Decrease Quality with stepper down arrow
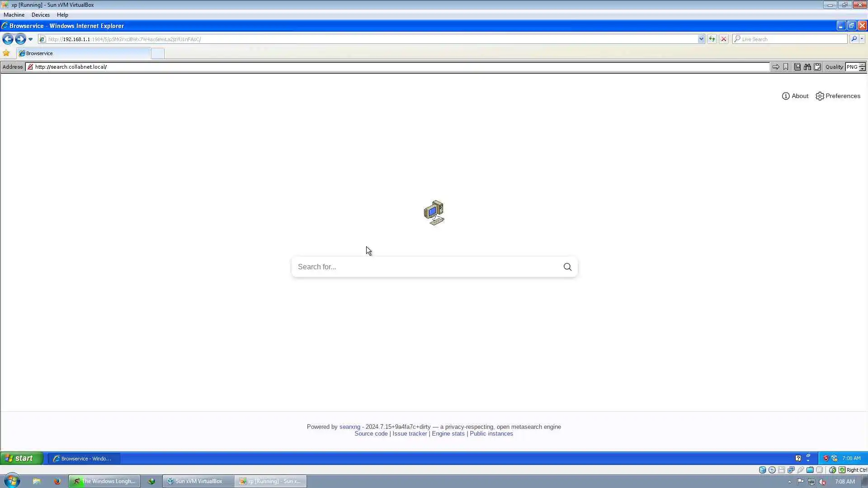The width and height of the screenshot is (868, 488). coord(863,69)
